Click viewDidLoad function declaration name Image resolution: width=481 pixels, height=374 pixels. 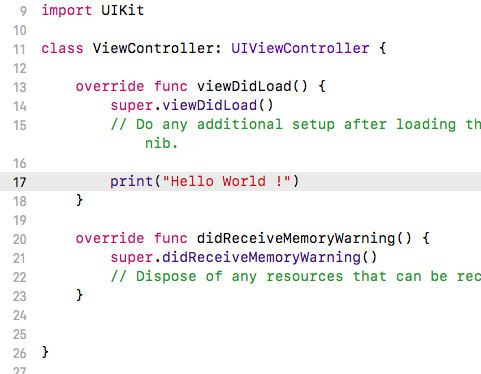tap(244, 86)
